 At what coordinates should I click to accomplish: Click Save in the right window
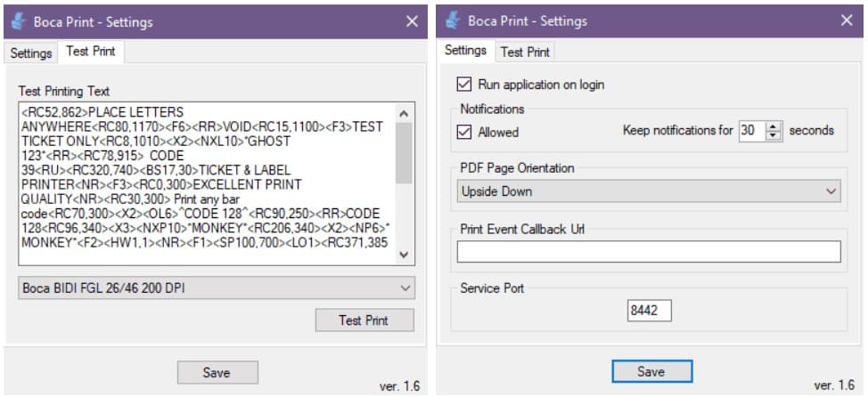tap(651, 371)
